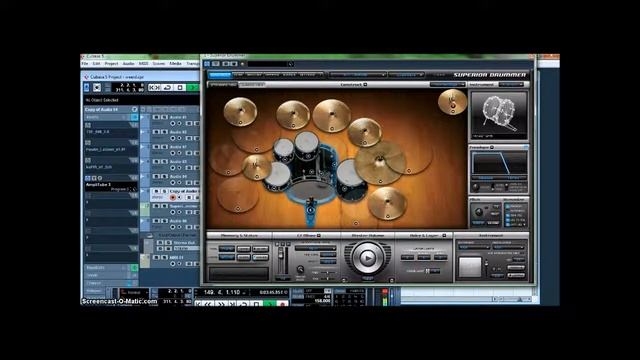Select the MIDI 01 track name
This screenshot has width=640, height=360.
pos(176,258)
